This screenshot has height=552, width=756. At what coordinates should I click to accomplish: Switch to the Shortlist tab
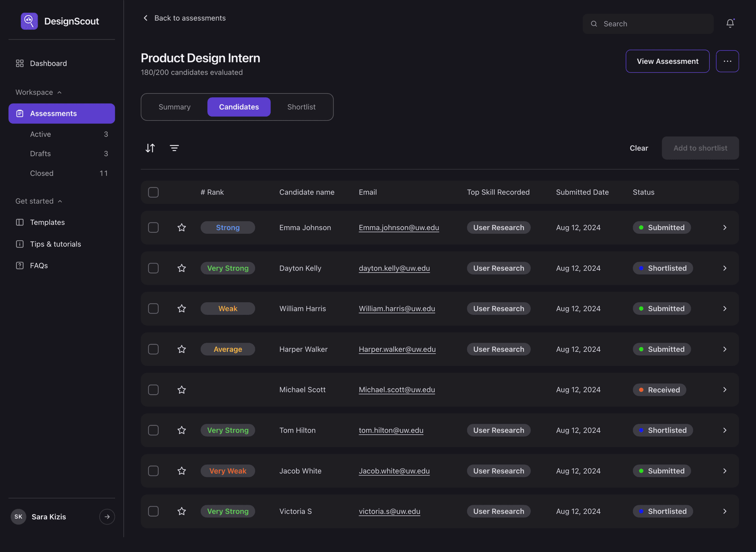pyautogui.click(x=301, y=107)
